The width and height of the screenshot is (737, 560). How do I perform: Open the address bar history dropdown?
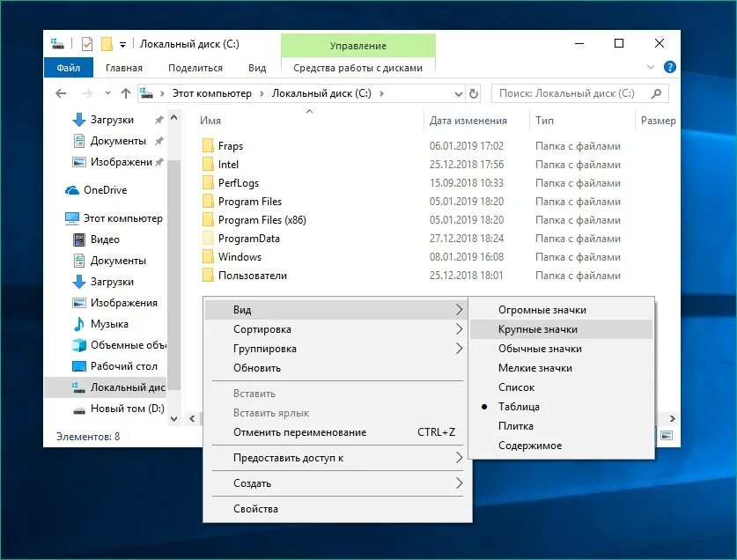click(x=459, y=94)
